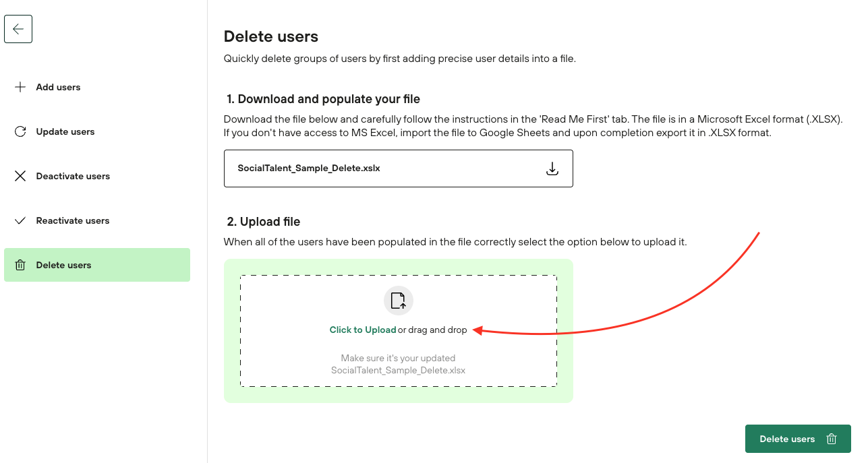Click 'Make sure it's your updated' hint text

(398, 358)
